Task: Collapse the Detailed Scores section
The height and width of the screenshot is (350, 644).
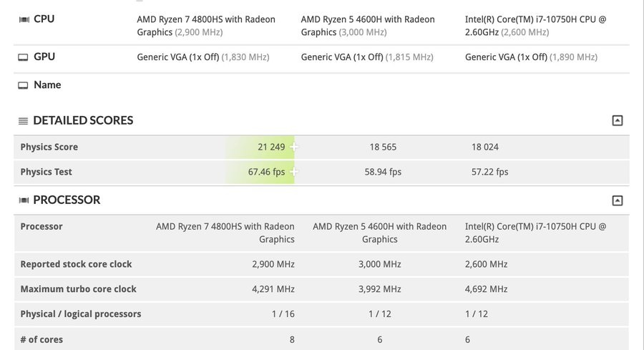Action: [x=618, y=121]
